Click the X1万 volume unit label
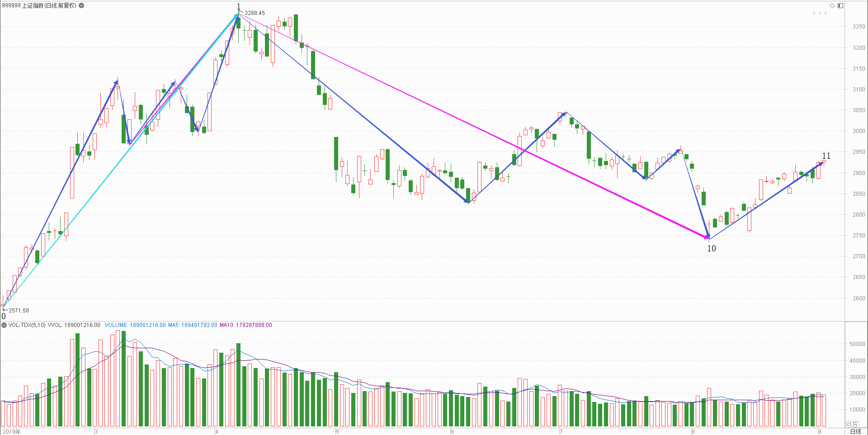The image size is (868, 435). click(x=851, y=425)
